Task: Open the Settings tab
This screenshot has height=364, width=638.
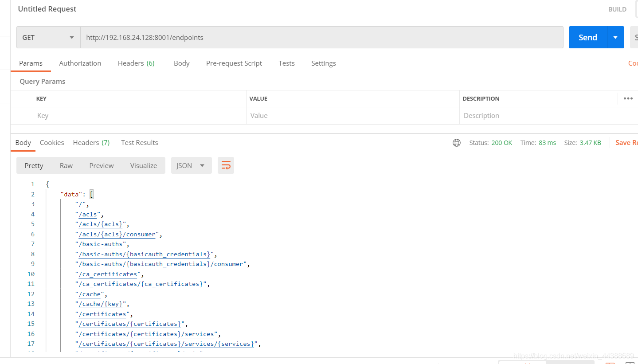Action: [x=324, y=63]
